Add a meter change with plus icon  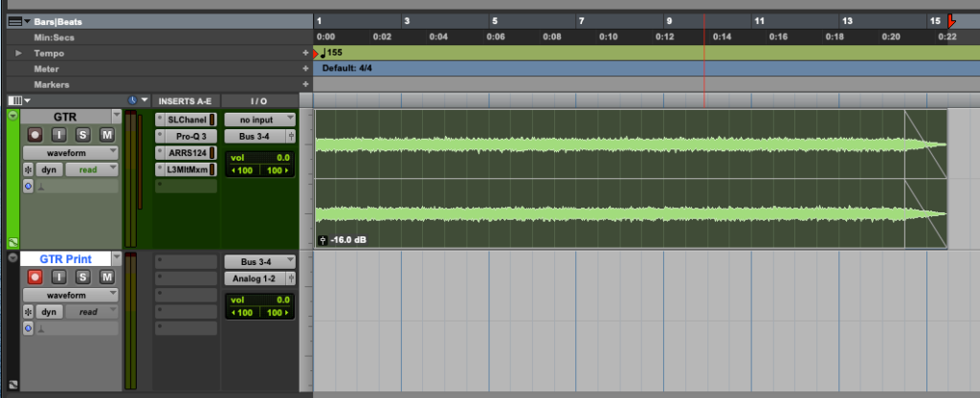click(x=305, y=69)
